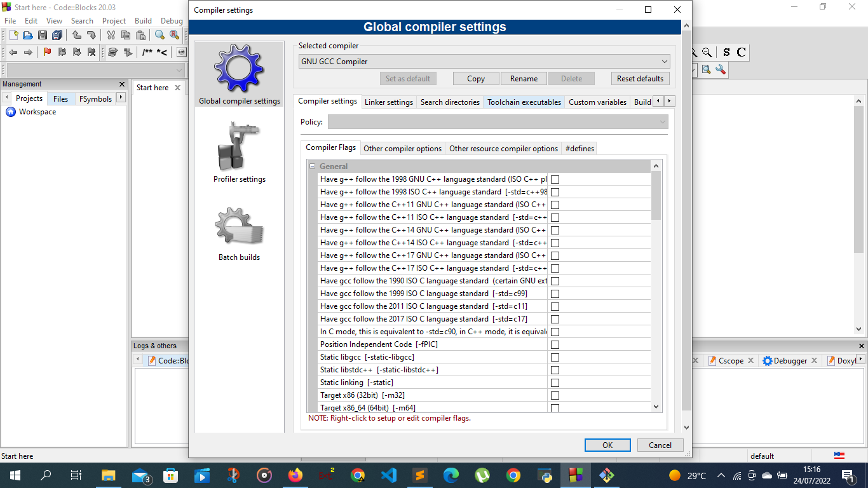Click Clear bookmarks flag with X icon
Screen dimensions: 868x488
click(92, 52)
